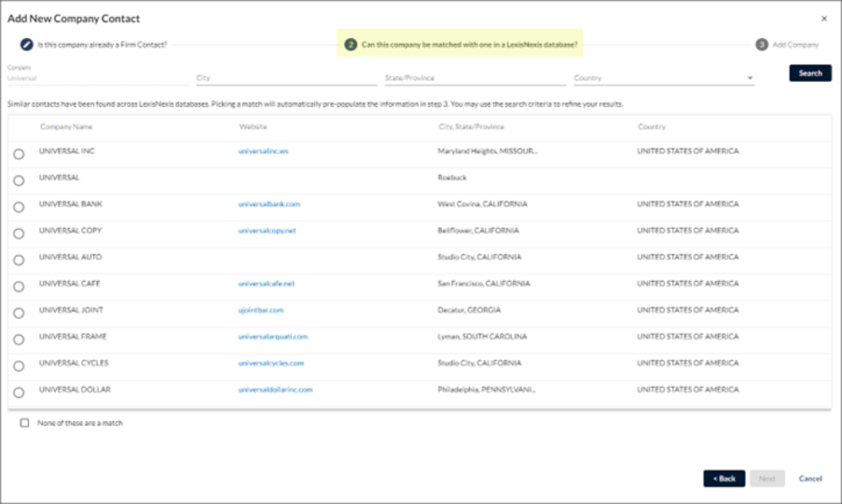Check the None of these are a match box
This screenshot has height=504, width=842.
25,423
